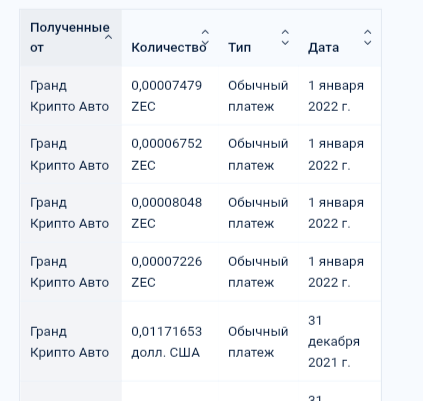Viewport: 423px width, 401px height.
Task: Select 1 января 2022 г. in third row
Action: [336, 213]
